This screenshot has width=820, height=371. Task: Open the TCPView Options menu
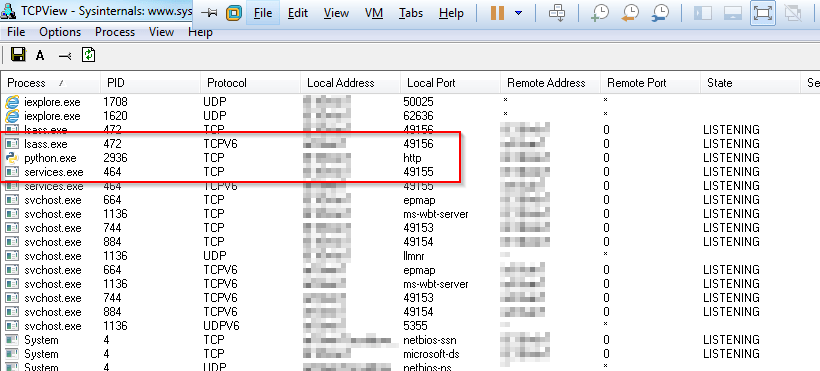(x=60, y=32)
